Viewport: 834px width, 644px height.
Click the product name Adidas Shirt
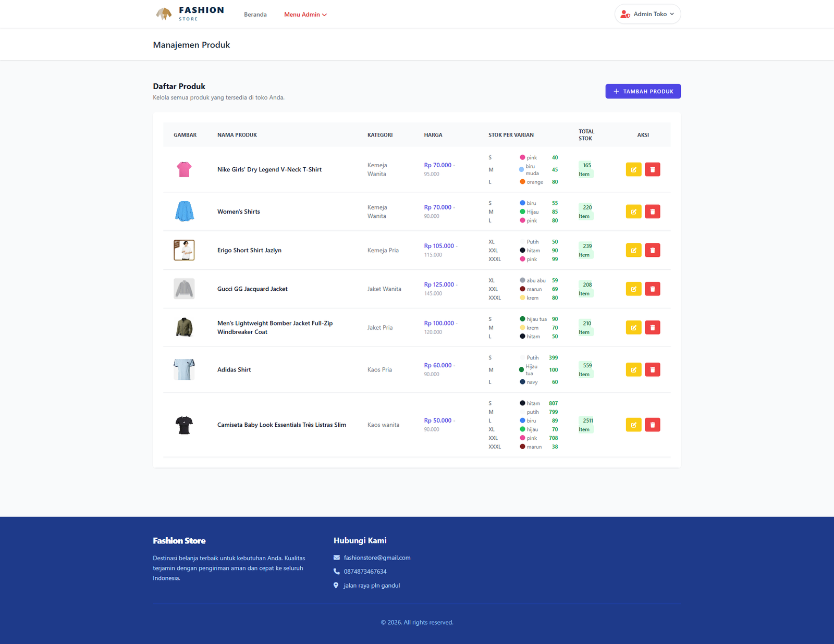[234, 369]
